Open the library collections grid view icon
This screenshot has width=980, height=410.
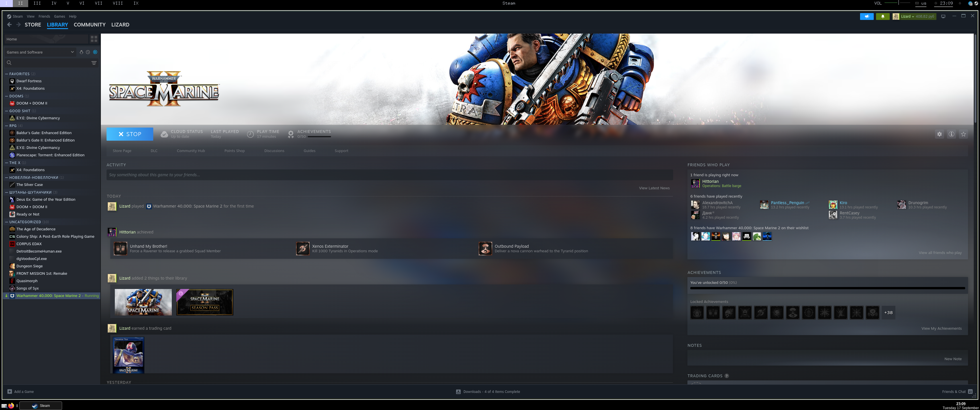[94, 39]
